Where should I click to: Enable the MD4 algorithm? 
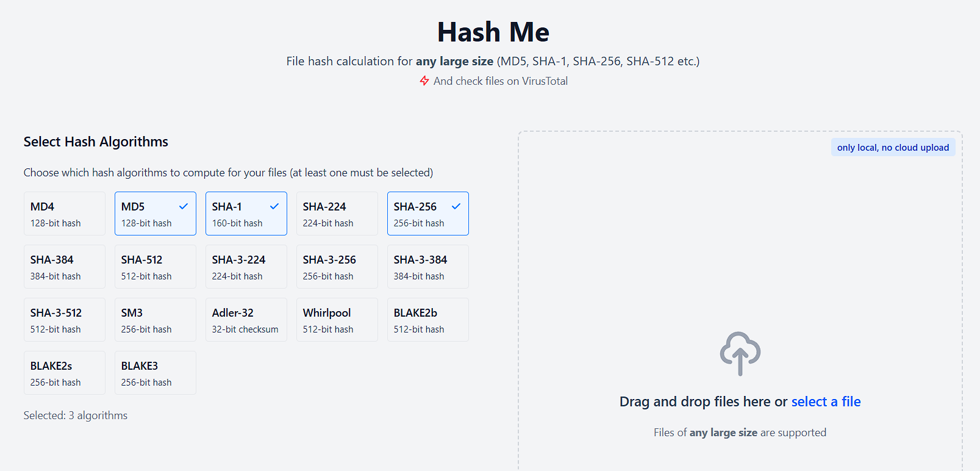pos(64,213)
